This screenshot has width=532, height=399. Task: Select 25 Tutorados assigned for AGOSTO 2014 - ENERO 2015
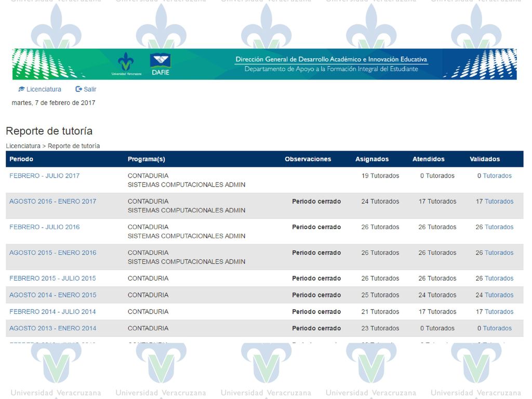coord(380,295)
